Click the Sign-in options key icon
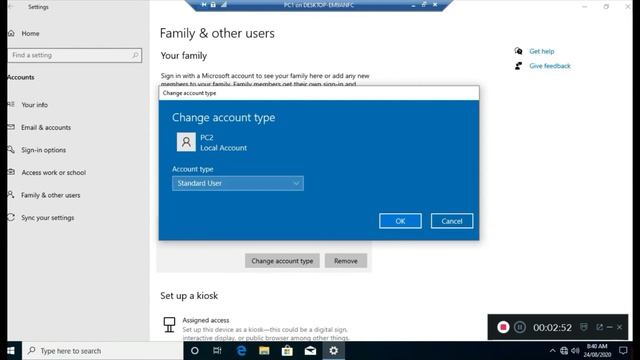Screen dimensions: 640x360 (x=11, y=149)
